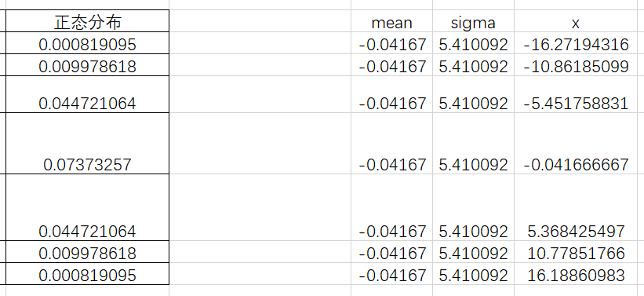
Task: Click the lower 0.009978618 cell
Action: [x=87, y=252]
